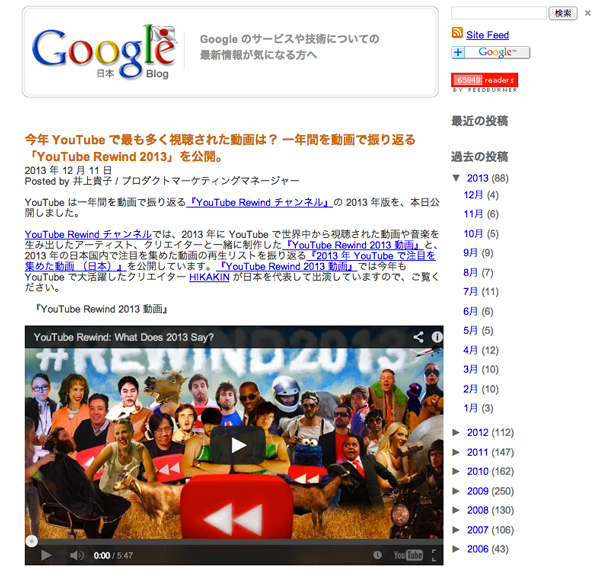Collapse the 2013 archive list
Image resolution: width=600 pixels, height=581 pixels.
(x=457, y=179)
